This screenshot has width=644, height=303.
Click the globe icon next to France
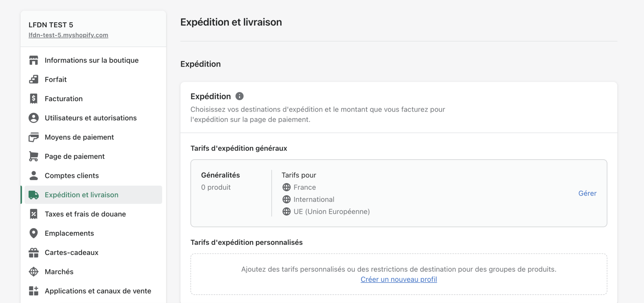286,187
